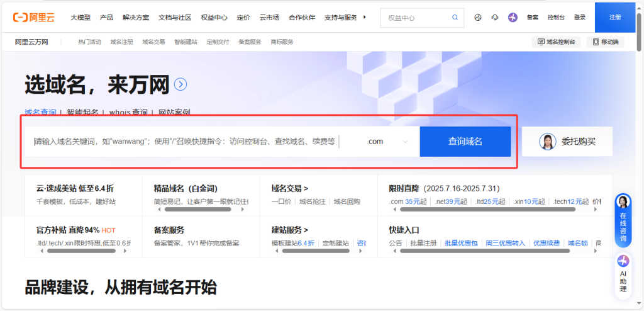Click the blue 注册 button
Image resolution: width=644 pixels, height=311 pixels.
pyautogui.click(x=615, y=17)
